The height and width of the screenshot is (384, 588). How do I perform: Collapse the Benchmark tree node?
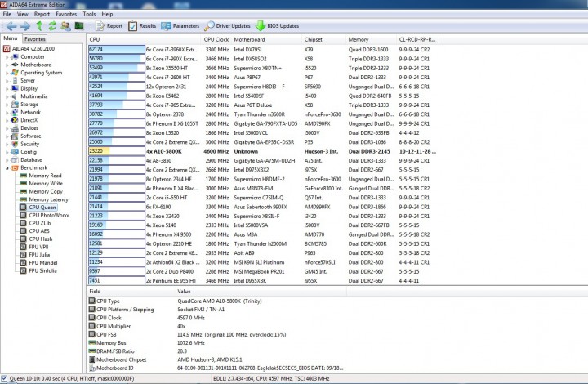(7, 168)
